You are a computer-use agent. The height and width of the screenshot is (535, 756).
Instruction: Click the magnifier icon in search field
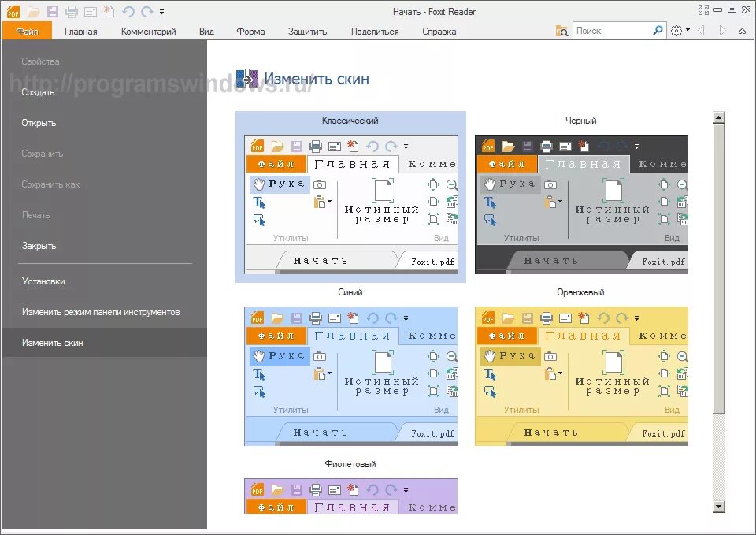pos(658,31)
